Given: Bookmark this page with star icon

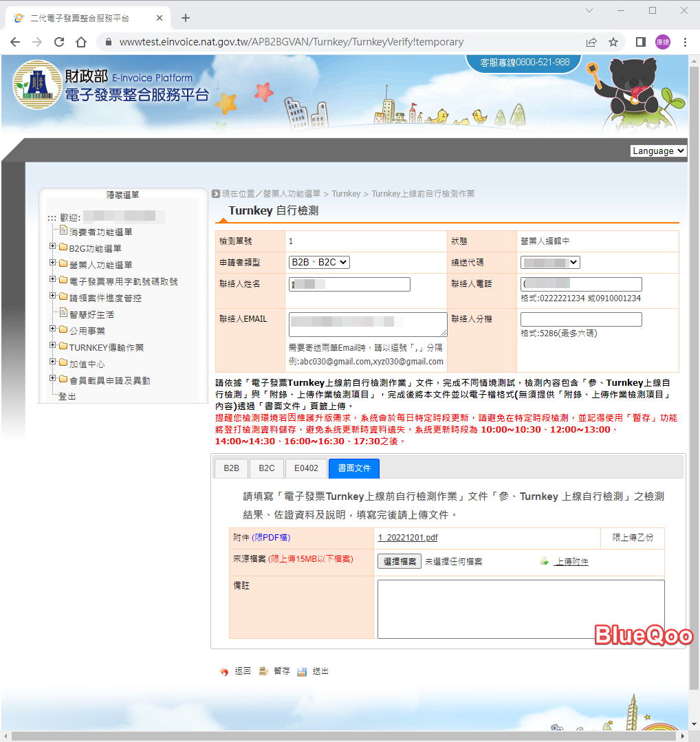Looking at the screenshot, I should click(613, 42).
